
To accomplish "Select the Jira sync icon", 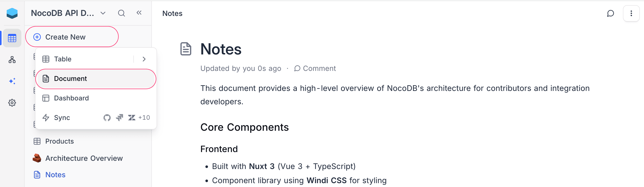I will [x=119, y=118].
